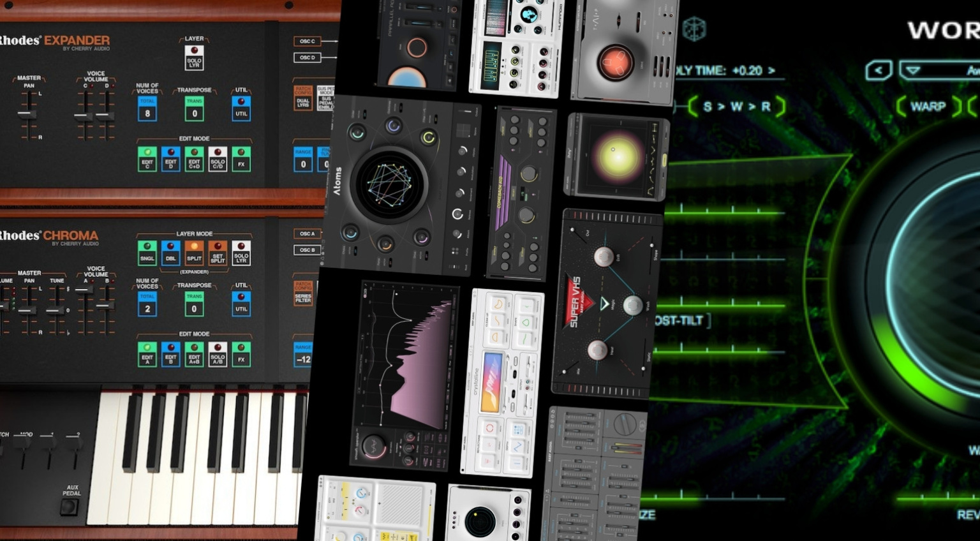Open Expander Num of Voices total selector
The image size is (980, 541).
point(147,110)
